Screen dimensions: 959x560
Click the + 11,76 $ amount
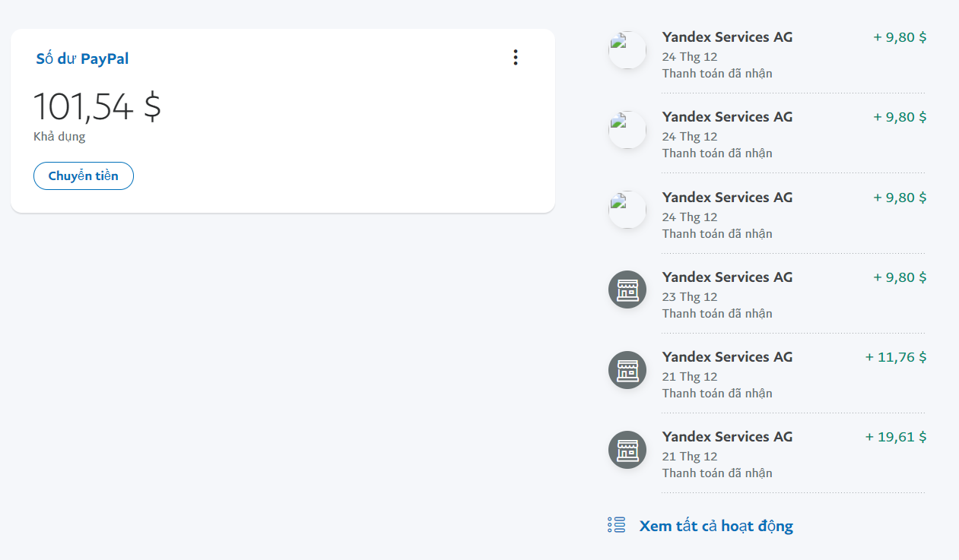pyautogui.click(x=896, y=357)
